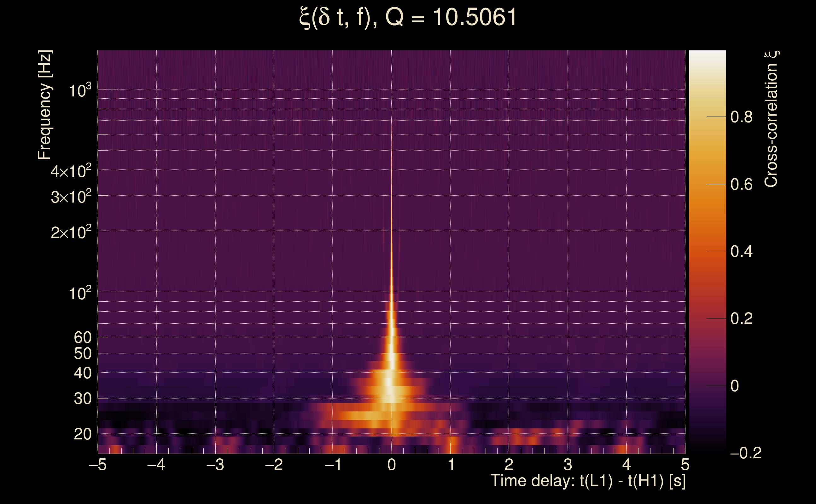Click the 3 second time delay tick label
Screen dimensions: 816x504
pyautogui.click(x=568, y=465)
